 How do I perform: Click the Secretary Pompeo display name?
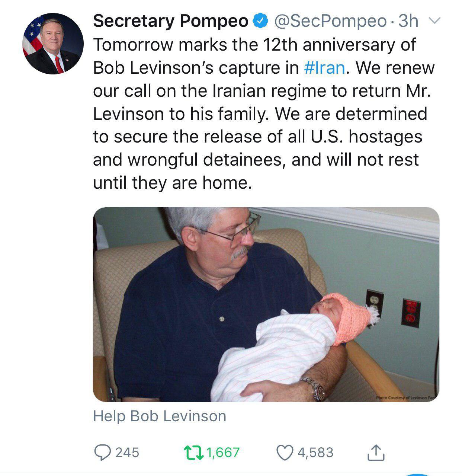point(170,21)
